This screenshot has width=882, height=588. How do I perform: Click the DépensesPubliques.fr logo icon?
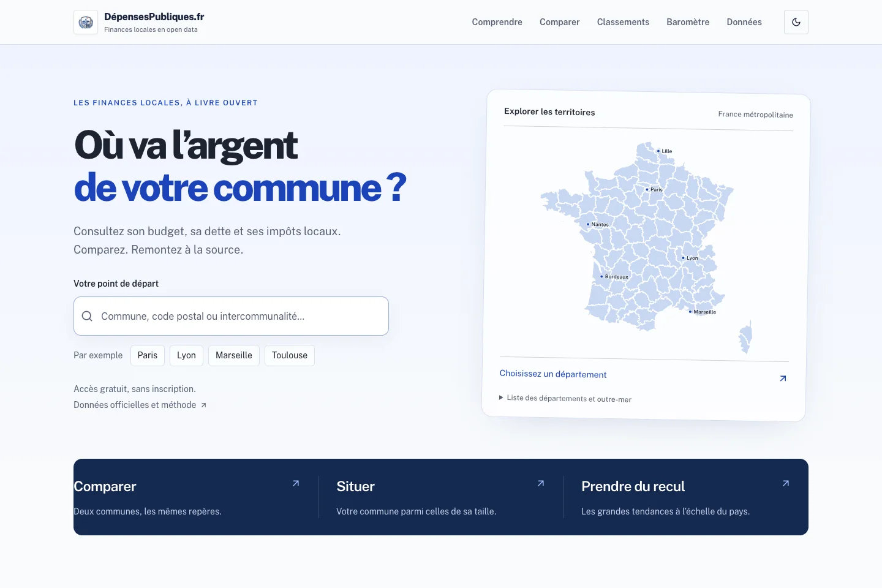86,22
